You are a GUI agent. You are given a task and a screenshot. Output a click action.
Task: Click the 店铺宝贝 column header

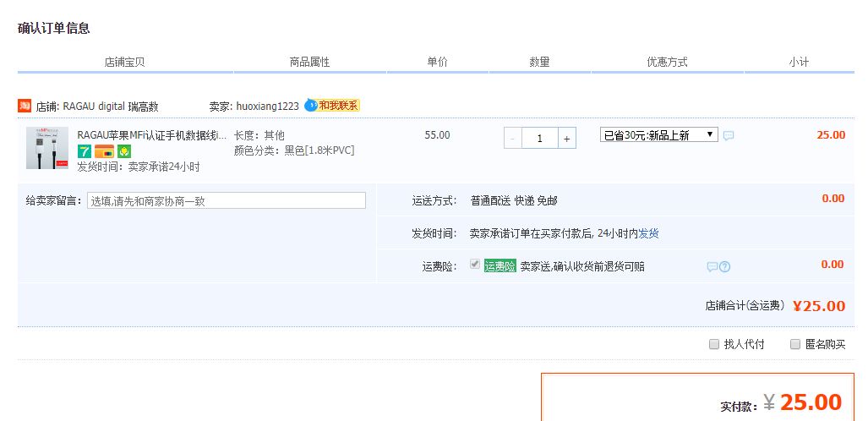(124, 62)
